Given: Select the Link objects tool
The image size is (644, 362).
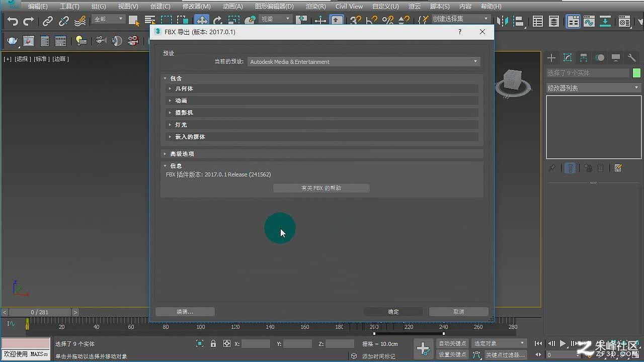Looking at the screenshot, I should 48,21.
